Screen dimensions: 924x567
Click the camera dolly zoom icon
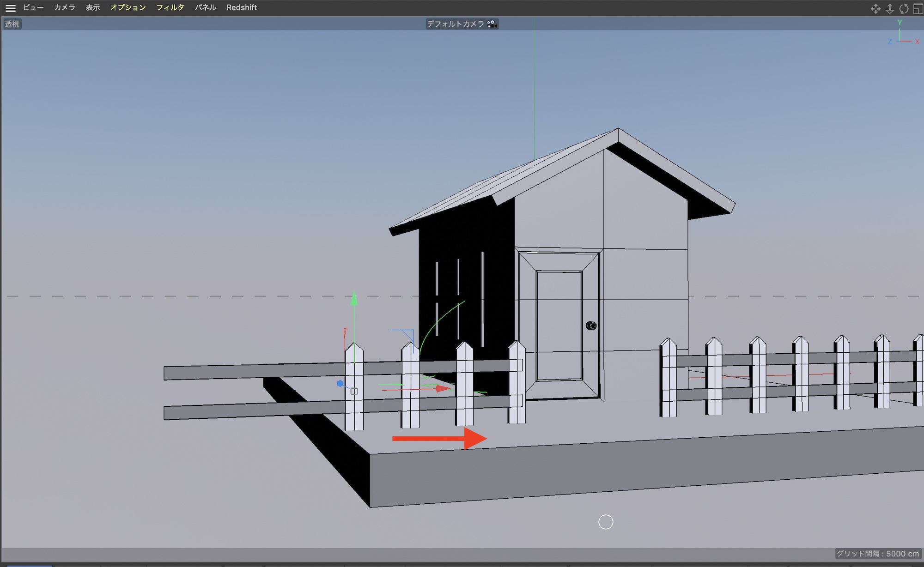click(889, 9)
